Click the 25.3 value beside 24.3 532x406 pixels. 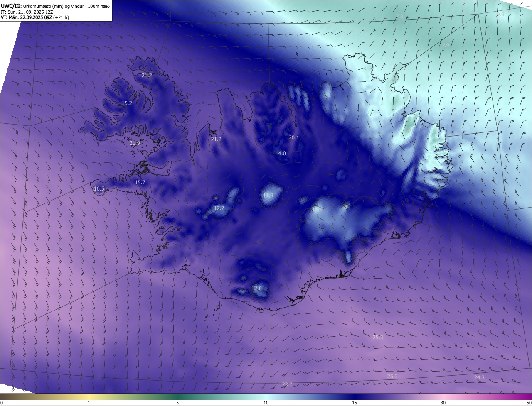[x=392, y=376]
